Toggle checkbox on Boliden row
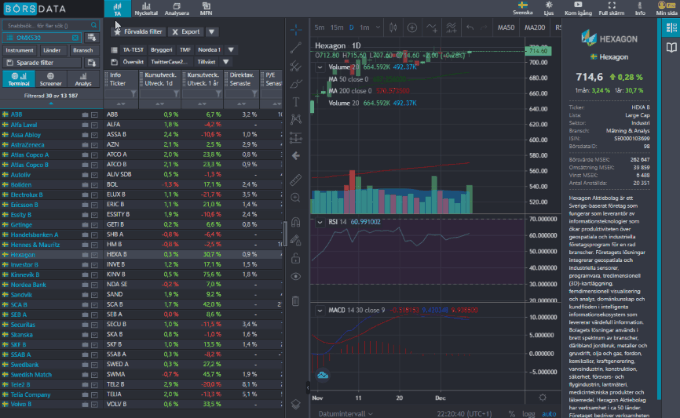 [95, 185]
